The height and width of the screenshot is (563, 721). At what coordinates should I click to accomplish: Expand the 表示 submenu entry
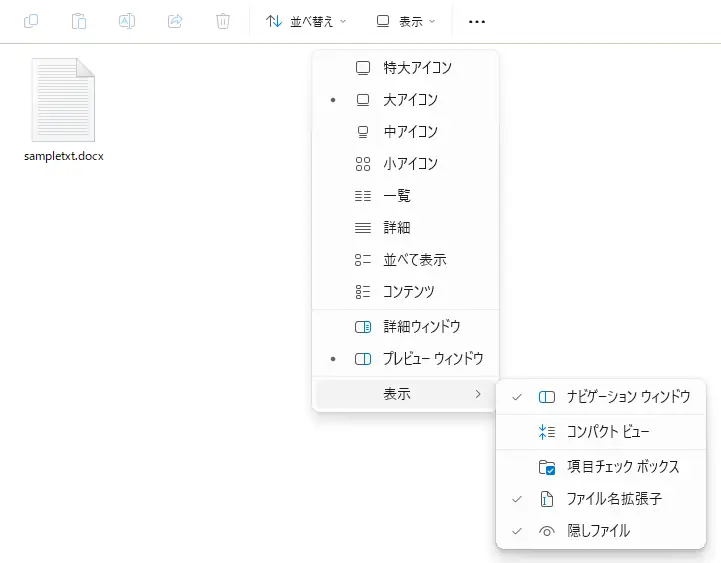(405, 394)
